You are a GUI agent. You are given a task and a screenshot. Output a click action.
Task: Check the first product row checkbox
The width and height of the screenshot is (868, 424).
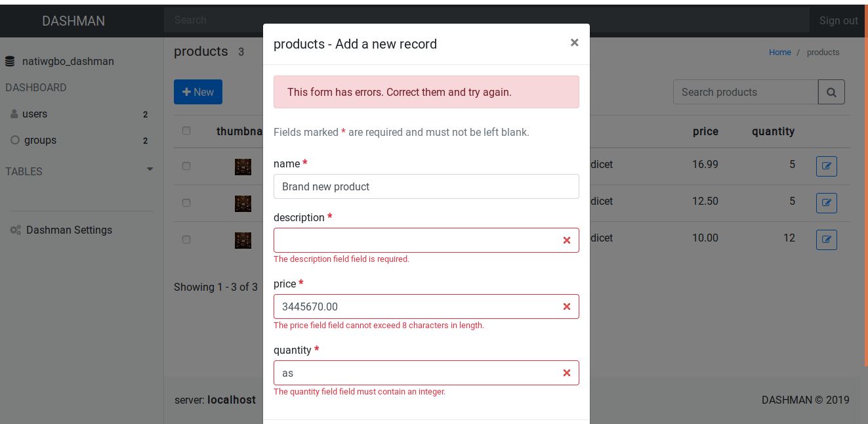[x=186, y=166]
